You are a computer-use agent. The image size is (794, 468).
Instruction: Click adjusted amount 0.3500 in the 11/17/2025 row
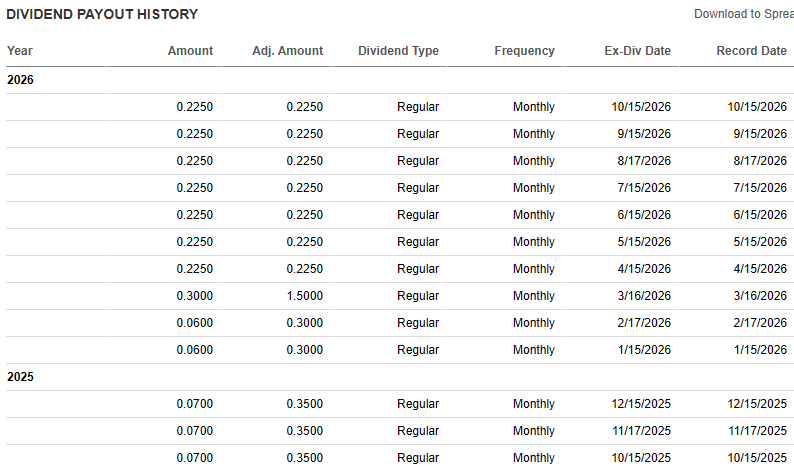click(305, 431)
